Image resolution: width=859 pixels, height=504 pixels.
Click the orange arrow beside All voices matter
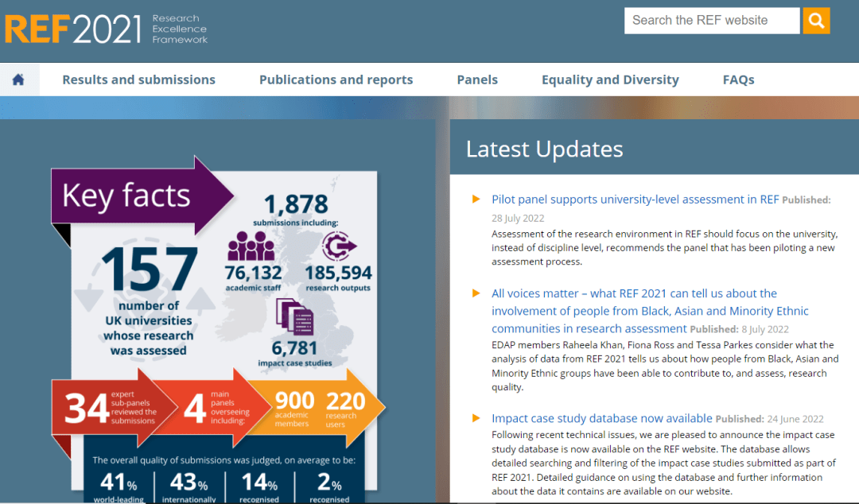(x=476, y=293)
